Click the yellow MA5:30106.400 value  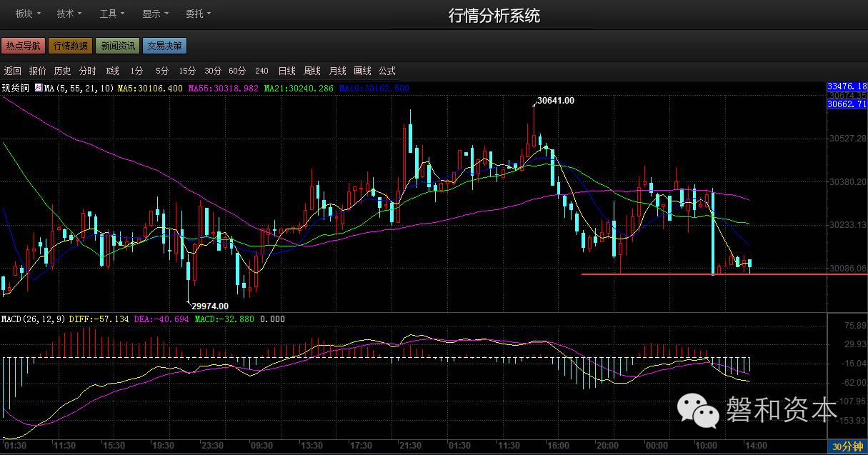pos(149,89)
